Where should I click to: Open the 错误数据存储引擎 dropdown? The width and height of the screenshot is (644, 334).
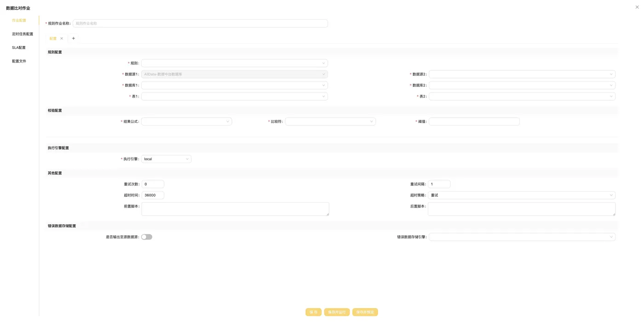coord(522,237)
